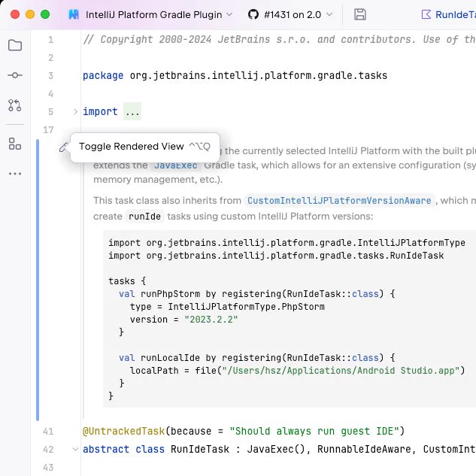Open the Commit tool window icon
This screenshot has width=476, height=476.
click(x=15, y=75)
